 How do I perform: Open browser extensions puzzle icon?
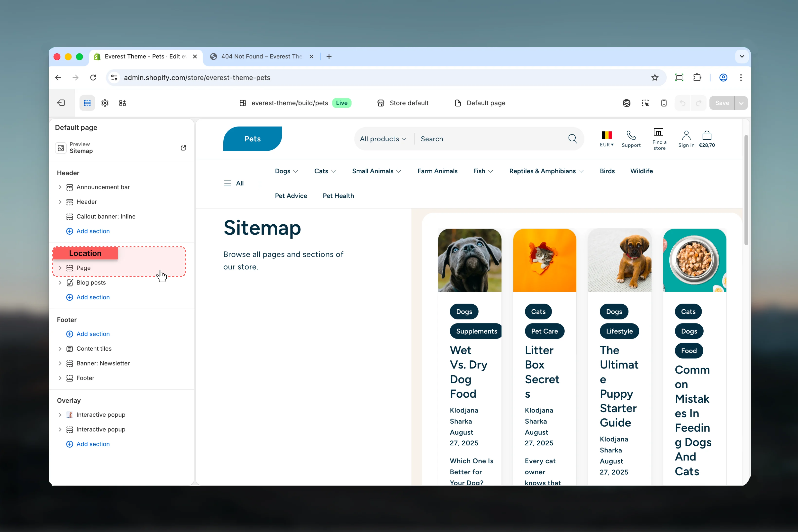[x=697, y=77]
